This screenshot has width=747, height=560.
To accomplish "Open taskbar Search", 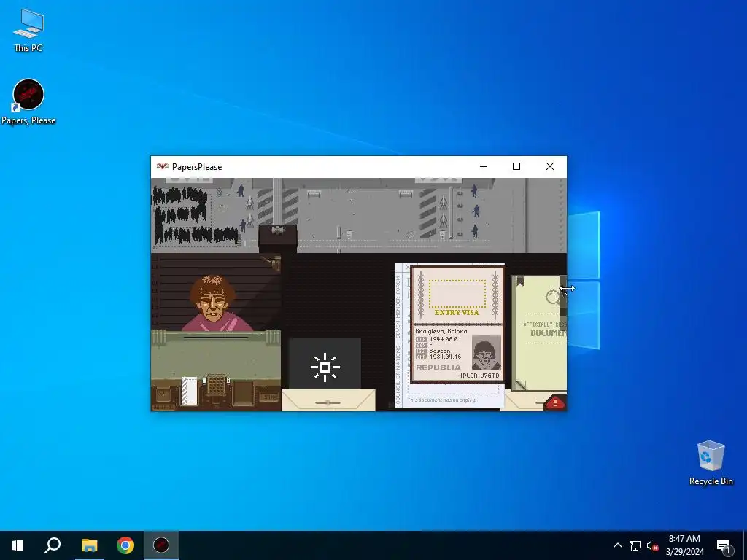I will coord(53,545).
